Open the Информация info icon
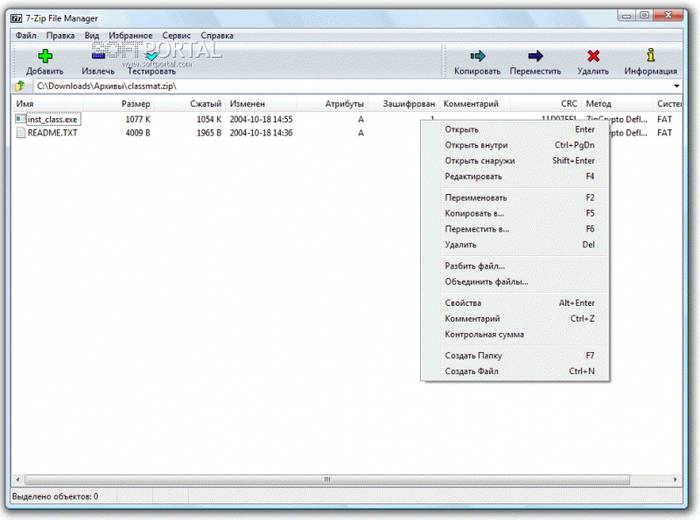700x520 pixels. point(651,56)
